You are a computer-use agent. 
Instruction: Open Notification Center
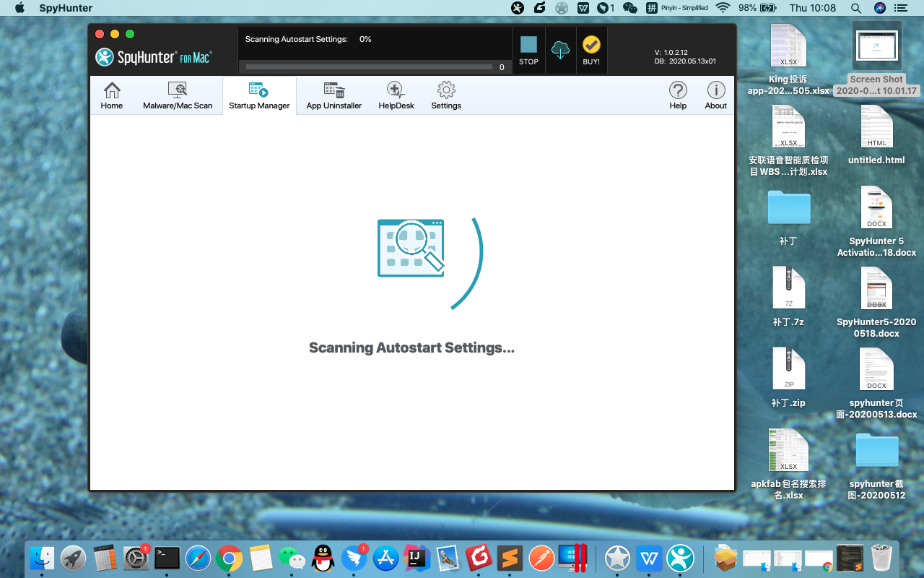pos(900,8)
